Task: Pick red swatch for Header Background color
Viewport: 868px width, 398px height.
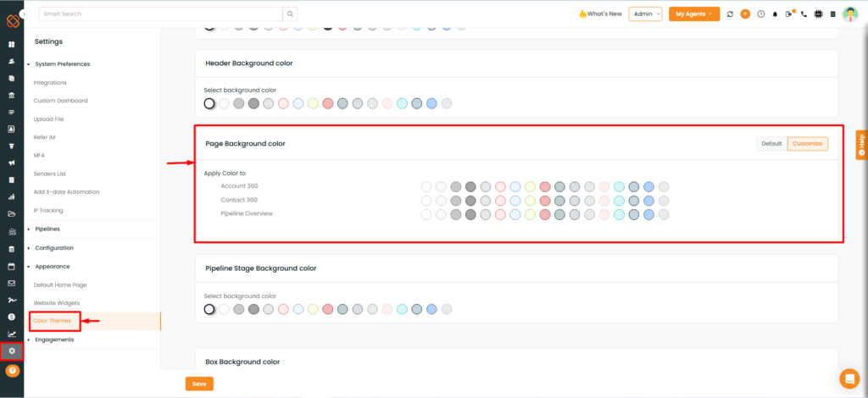Action: (x=328, y=103)
